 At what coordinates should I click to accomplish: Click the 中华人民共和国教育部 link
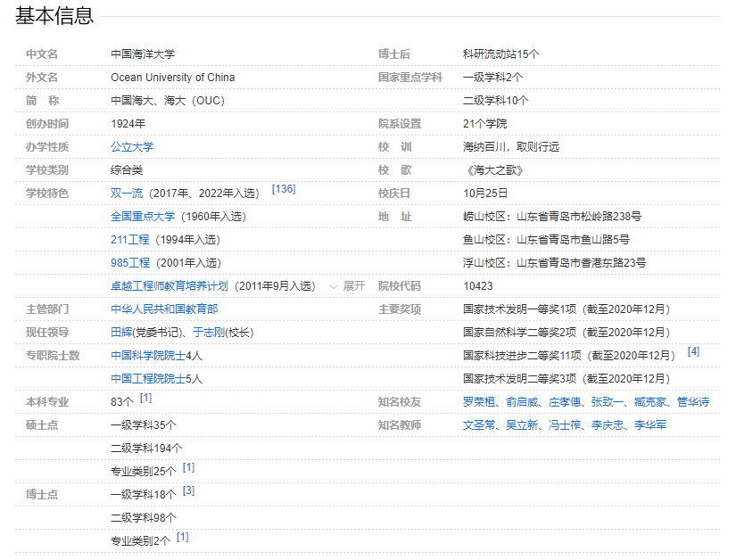click(164, 309)
